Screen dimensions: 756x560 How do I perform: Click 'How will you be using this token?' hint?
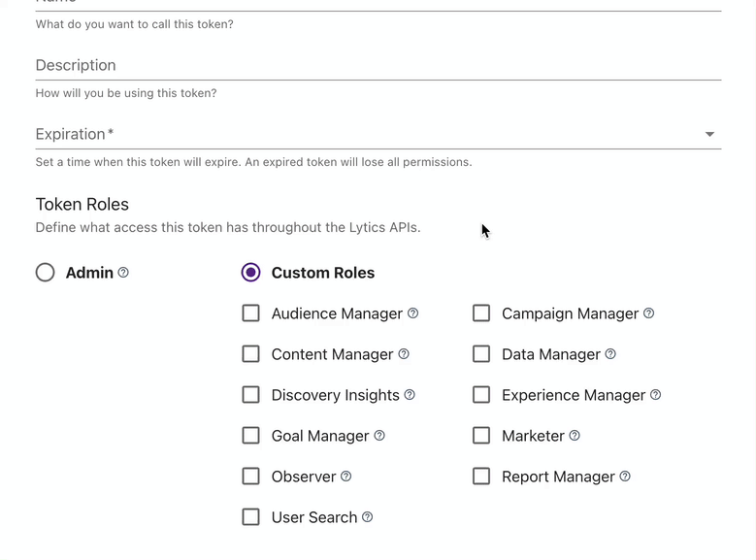click(x=126, y=93)
